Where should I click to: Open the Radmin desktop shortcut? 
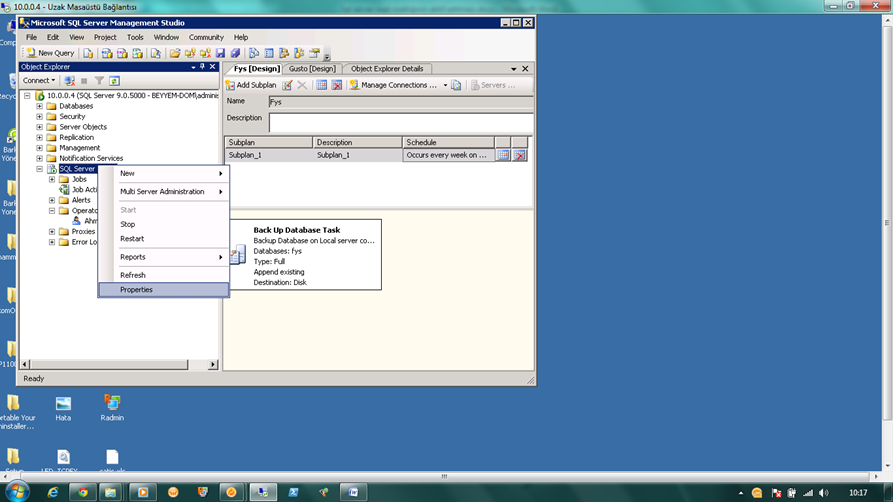pos(112,407)
